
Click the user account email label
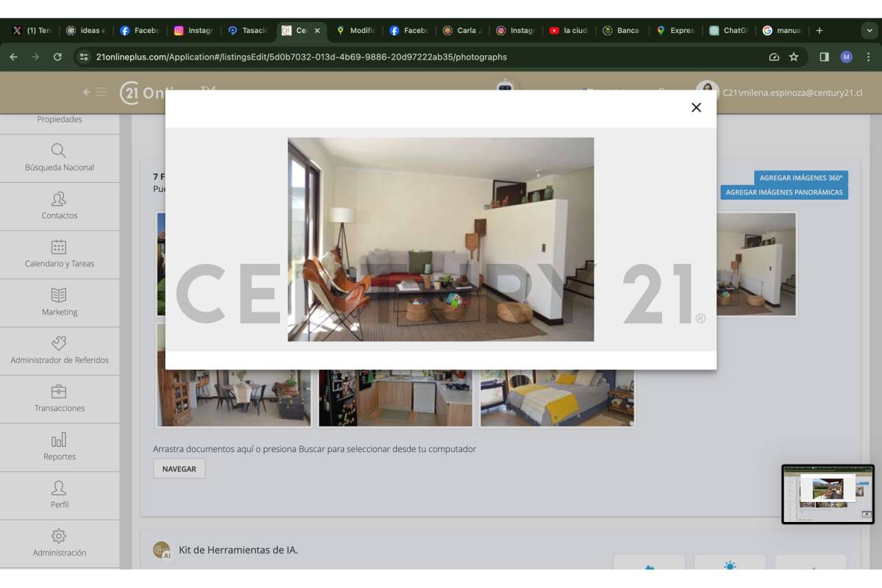792,93
